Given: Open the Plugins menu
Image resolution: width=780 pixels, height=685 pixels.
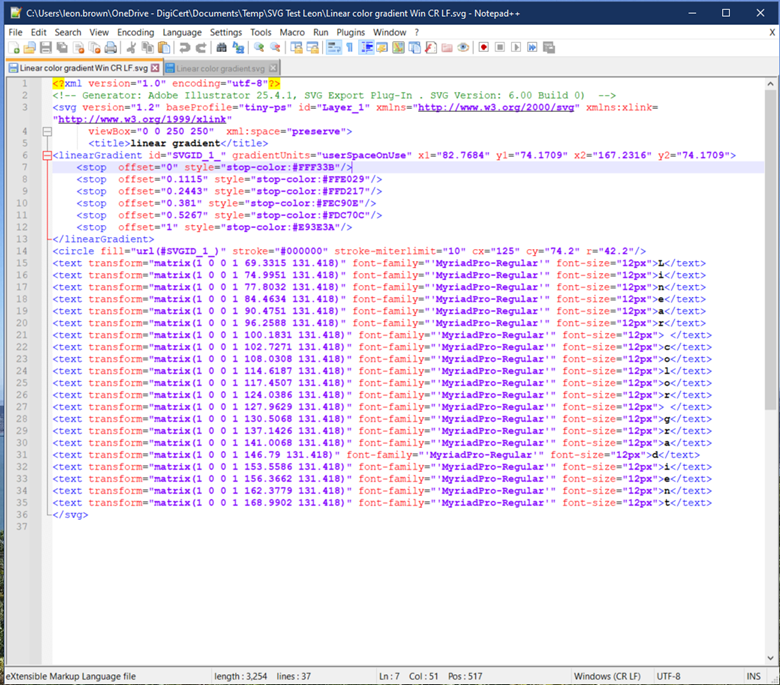Looking at the screenshot, I should point(350,32).
